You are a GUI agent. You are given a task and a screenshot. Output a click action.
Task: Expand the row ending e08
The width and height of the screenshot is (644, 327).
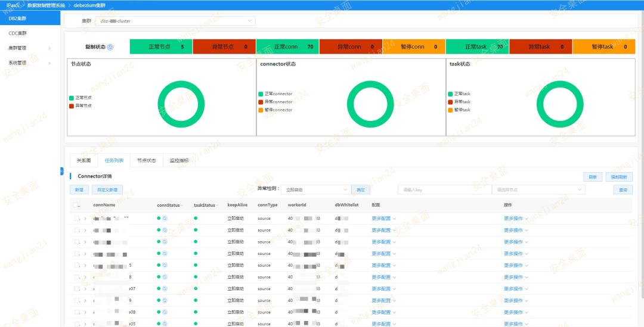(x=85, y=312)
